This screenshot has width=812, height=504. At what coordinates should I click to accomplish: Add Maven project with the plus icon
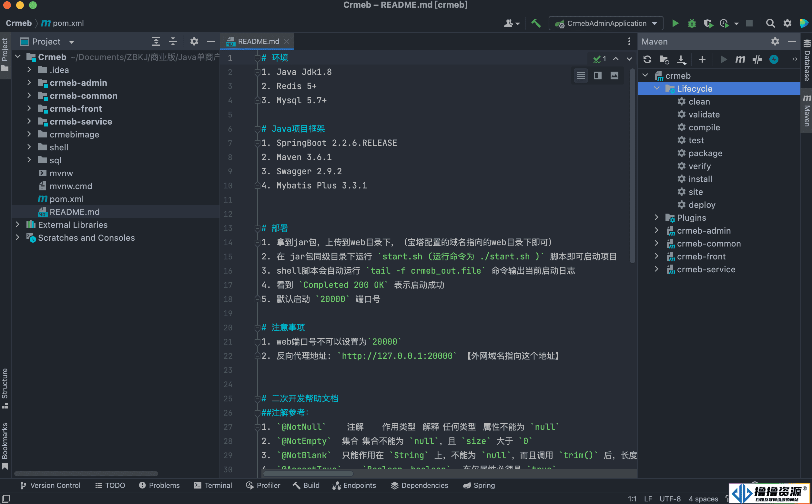click(x=702, y=59)
